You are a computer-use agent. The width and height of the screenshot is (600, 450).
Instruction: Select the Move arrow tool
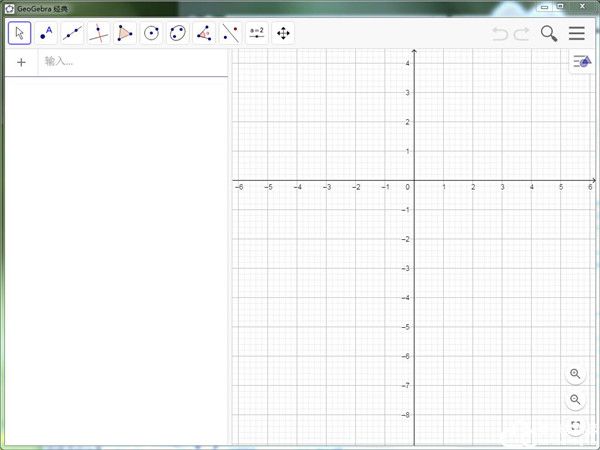coord(20,33)
